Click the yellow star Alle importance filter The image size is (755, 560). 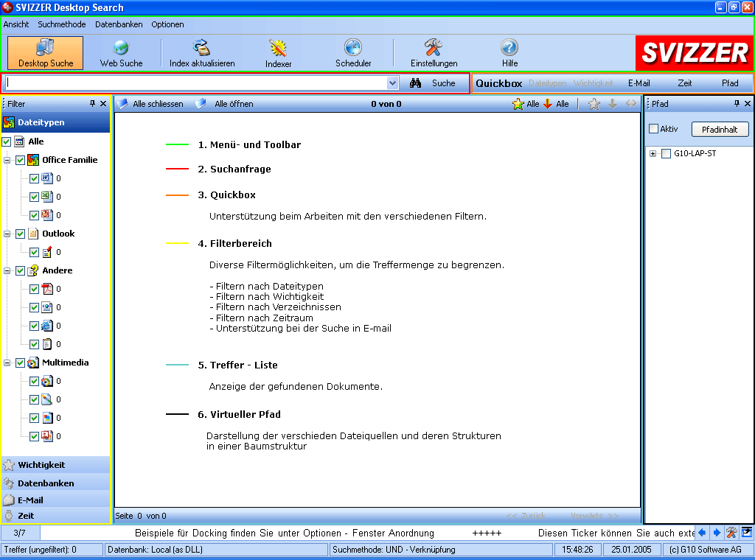coord(518,103)
